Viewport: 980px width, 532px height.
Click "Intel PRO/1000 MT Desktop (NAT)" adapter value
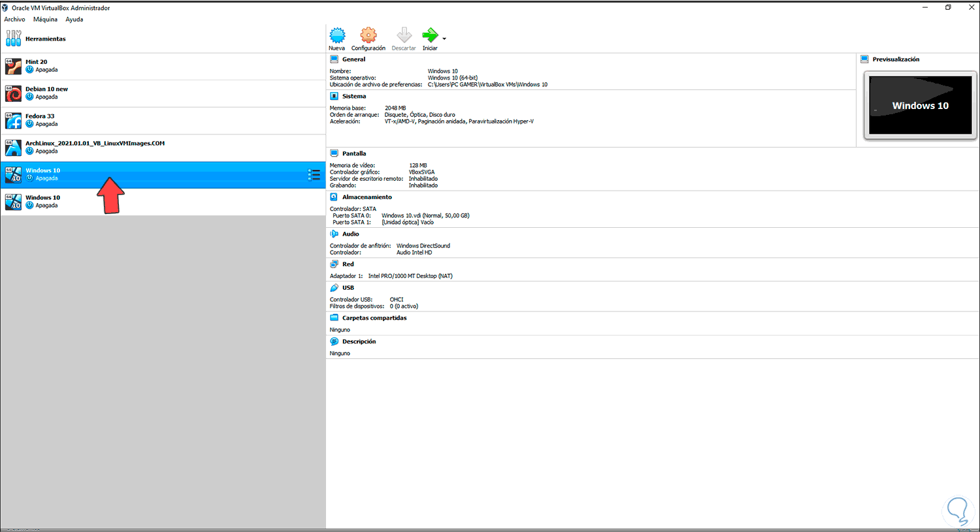coord(410,276)
